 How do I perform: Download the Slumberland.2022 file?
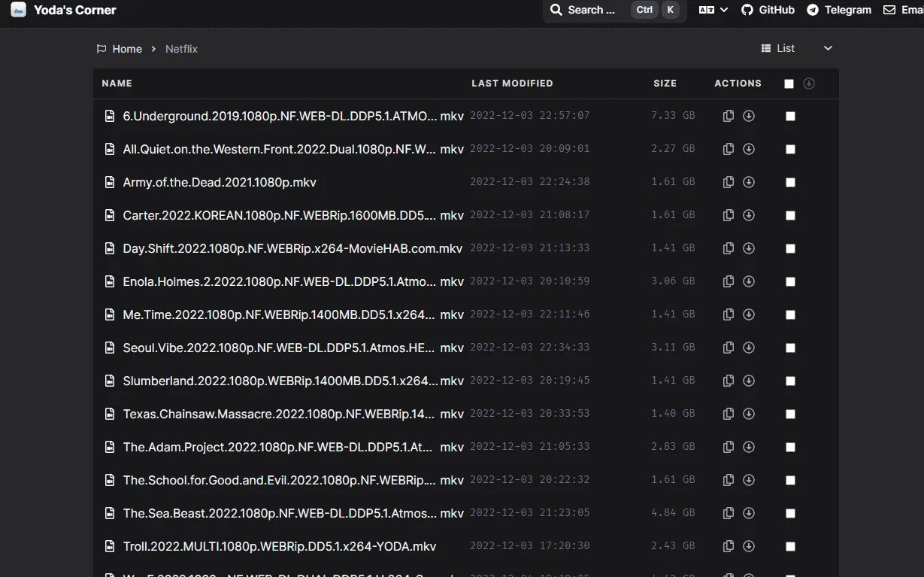tap(749, 381)
